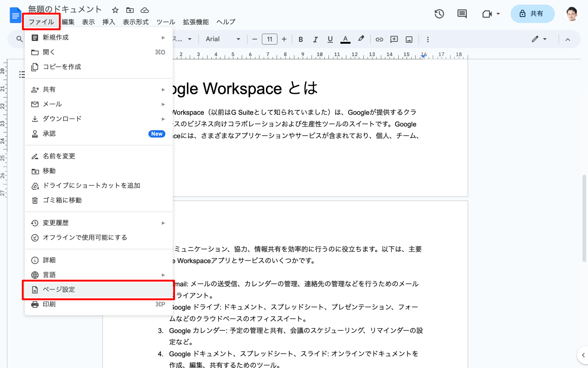
Task: Click the horizontal ruler right indent marker
Action: click(x=424, y=56)
